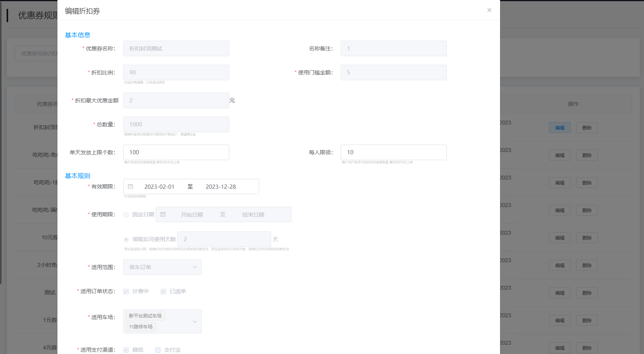The image size is (644, 354).
Task: Toggle the 计费中 order status checkbox
Action: coord(126,292)
